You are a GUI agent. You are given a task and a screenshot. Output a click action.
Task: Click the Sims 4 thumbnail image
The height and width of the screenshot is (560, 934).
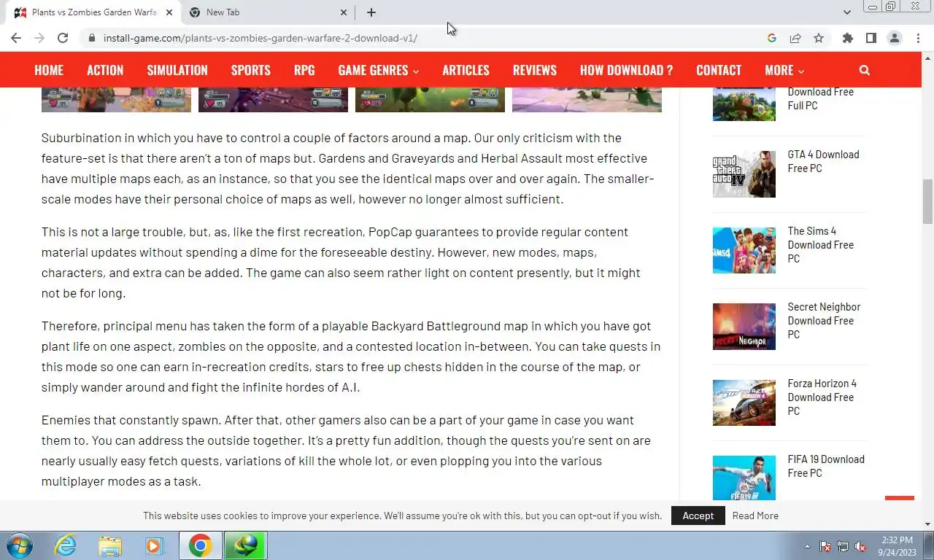744,250
